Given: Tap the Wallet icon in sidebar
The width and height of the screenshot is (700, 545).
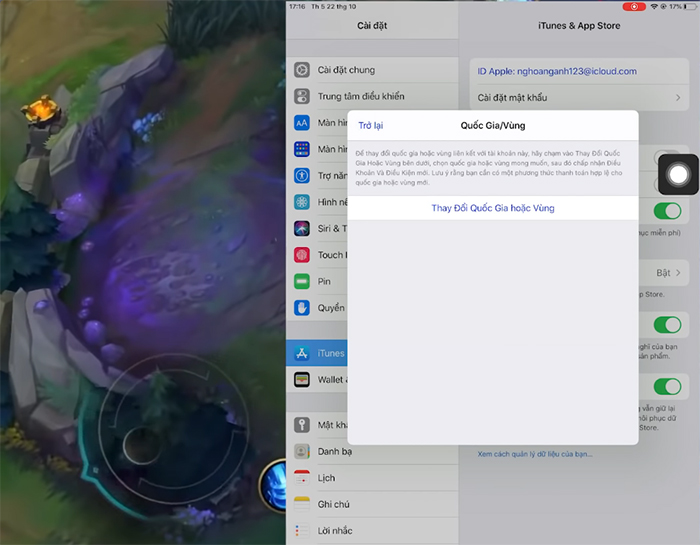Looking at the screenshot, I should 302,379.
